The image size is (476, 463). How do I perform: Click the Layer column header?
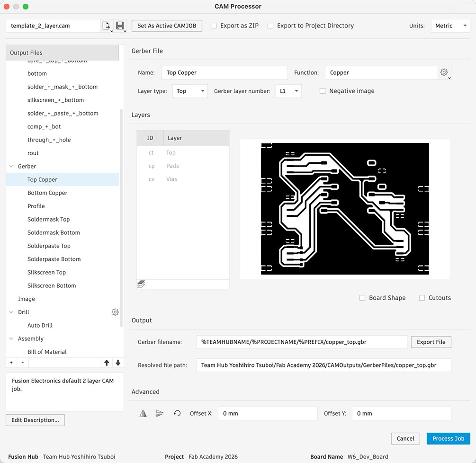click(197, 138)
